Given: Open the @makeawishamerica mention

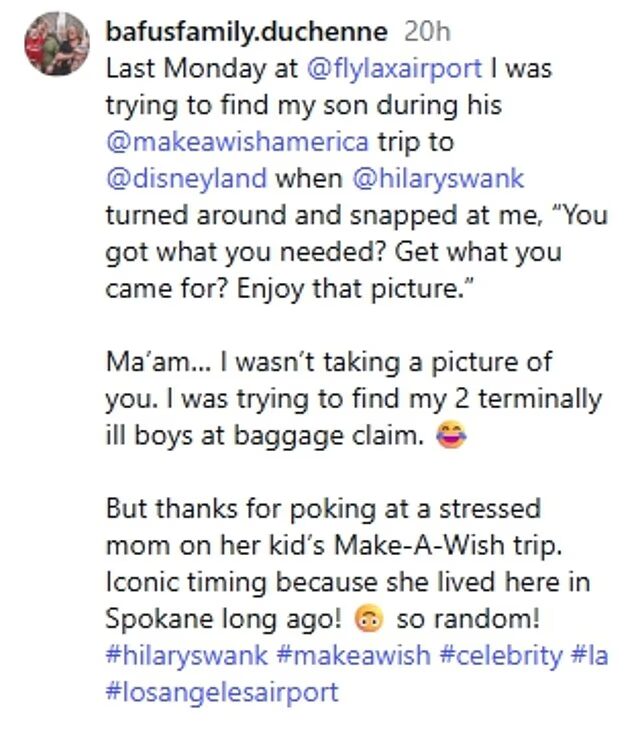Looking at the screenshot, I should (236, 142).
